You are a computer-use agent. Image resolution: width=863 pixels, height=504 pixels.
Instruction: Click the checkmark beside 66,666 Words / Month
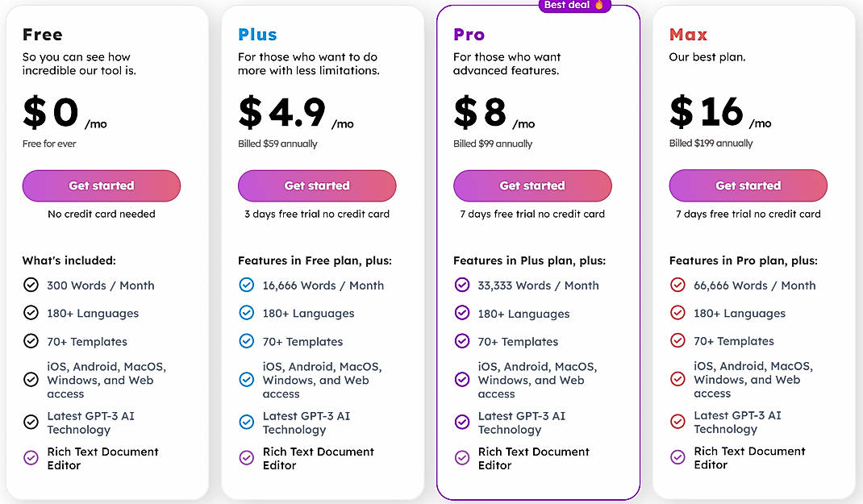[x=677, y=285]
